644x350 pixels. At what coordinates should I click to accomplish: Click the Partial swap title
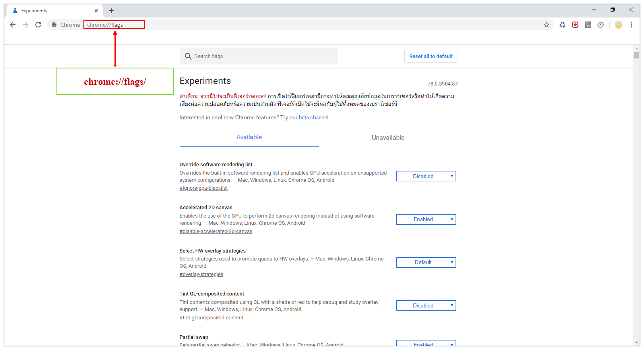click(194, 337)
